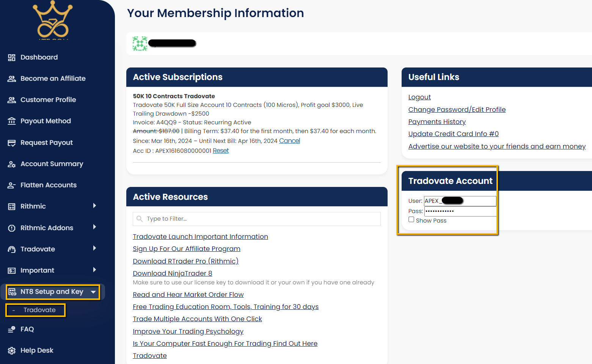Click the Type to Filter input field

[x=257, y=219]
